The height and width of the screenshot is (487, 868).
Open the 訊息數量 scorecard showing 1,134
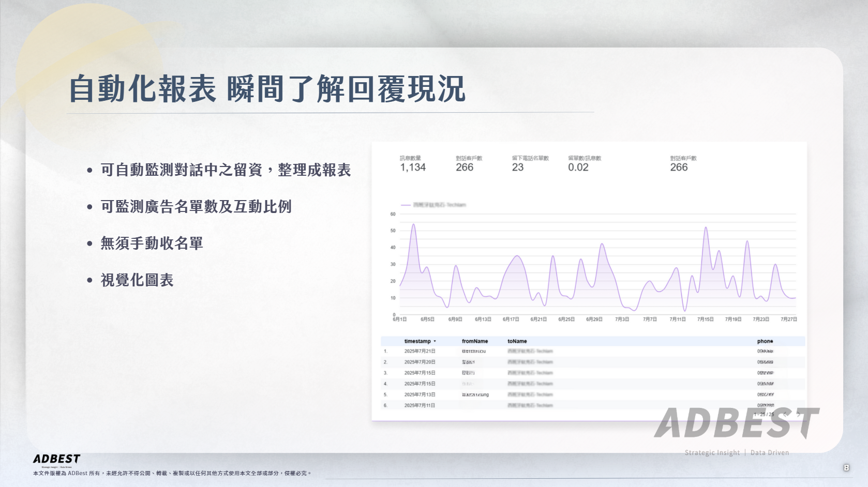[x=412, y=164]
